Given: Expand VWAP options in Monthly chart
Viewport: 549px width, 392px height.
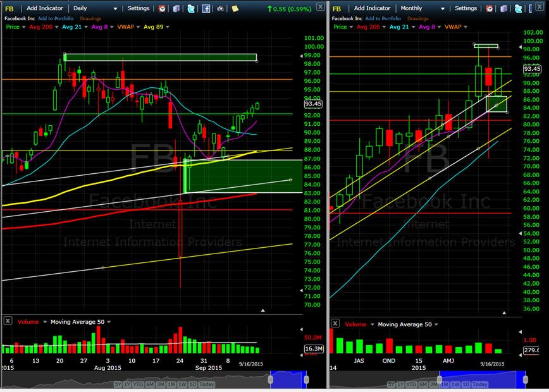Looking at the screenshot, I should tap(466, 27).
